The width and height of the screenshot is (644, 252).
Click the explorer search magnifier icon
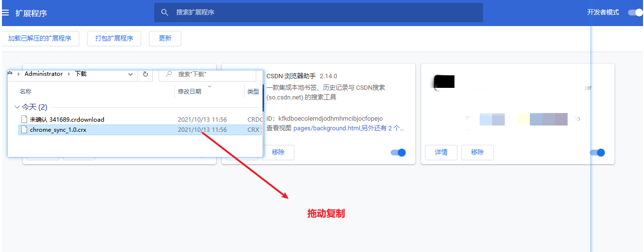click(x=169, y=74)
